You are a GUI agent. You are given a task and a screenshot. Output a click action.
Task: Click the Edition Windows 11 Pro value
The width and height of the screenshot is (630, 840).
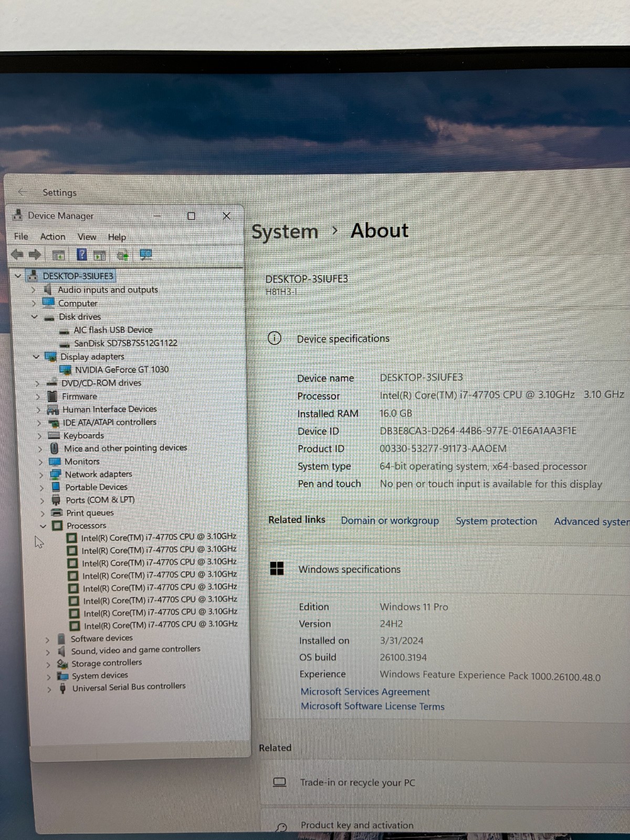coord(414,606)
